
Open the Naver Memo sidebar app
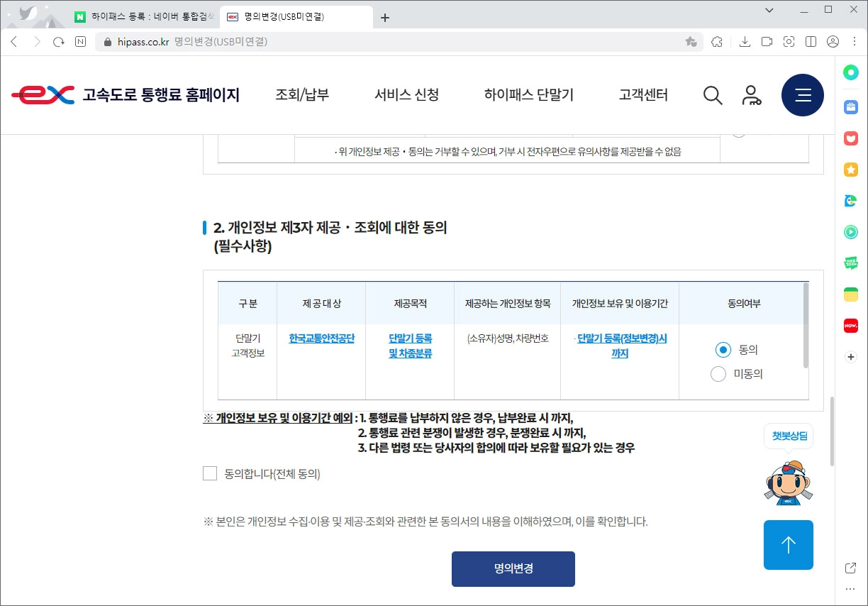point(850,294)
